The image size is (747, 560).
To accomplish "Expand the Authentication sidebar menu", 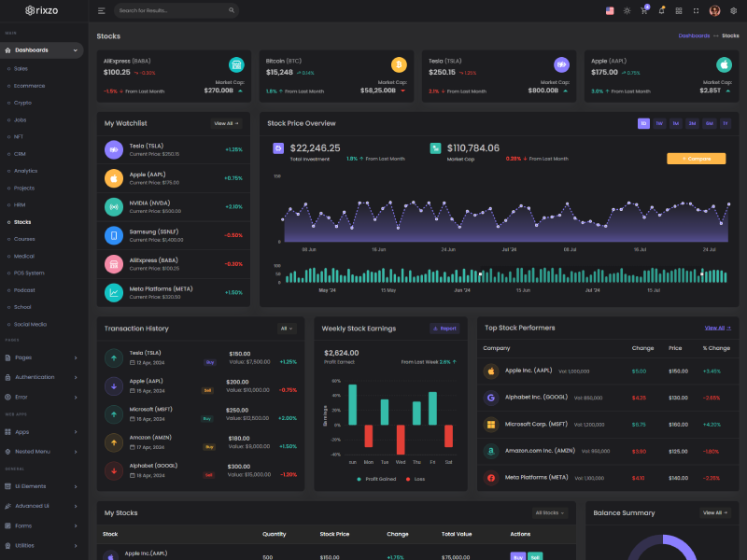I will (42, 377).
